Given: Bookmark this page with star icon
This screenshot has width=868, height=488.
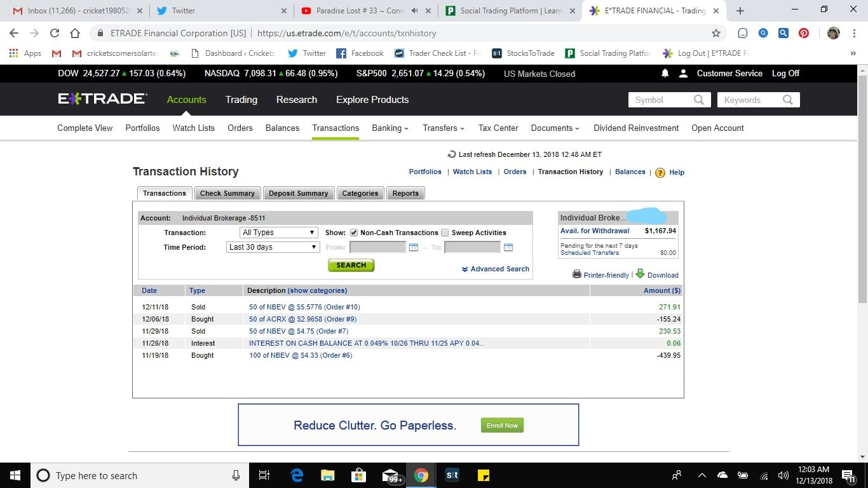Looking at the screenshot, I should pos(716,33).
